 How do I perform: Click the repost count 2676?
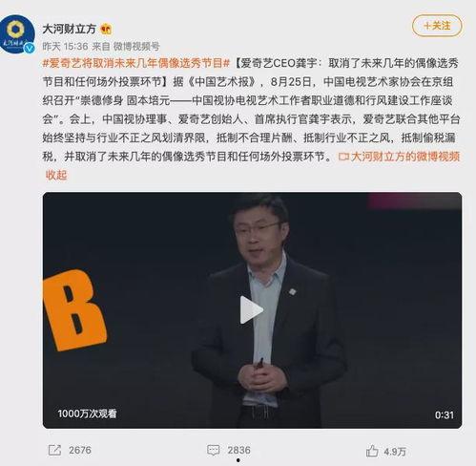click(x=80, y=450)
